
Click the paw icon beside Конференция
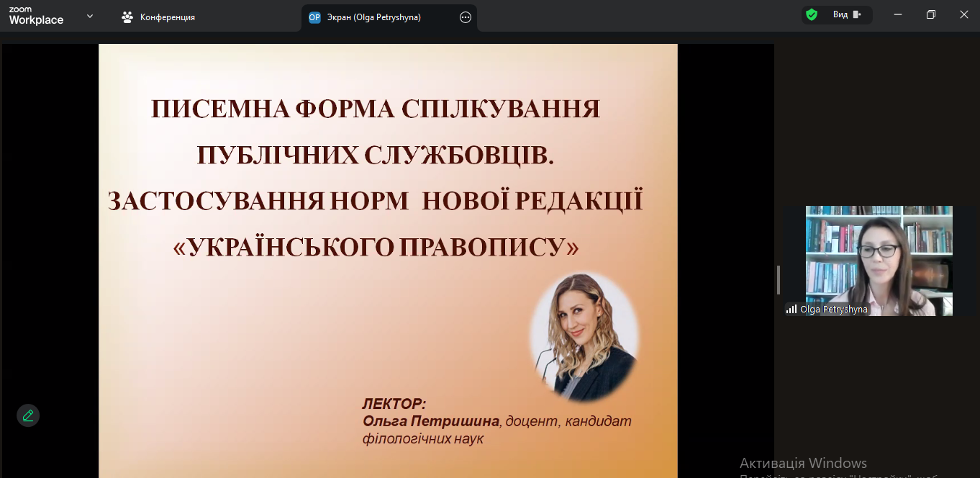click(x=127, y=17)
